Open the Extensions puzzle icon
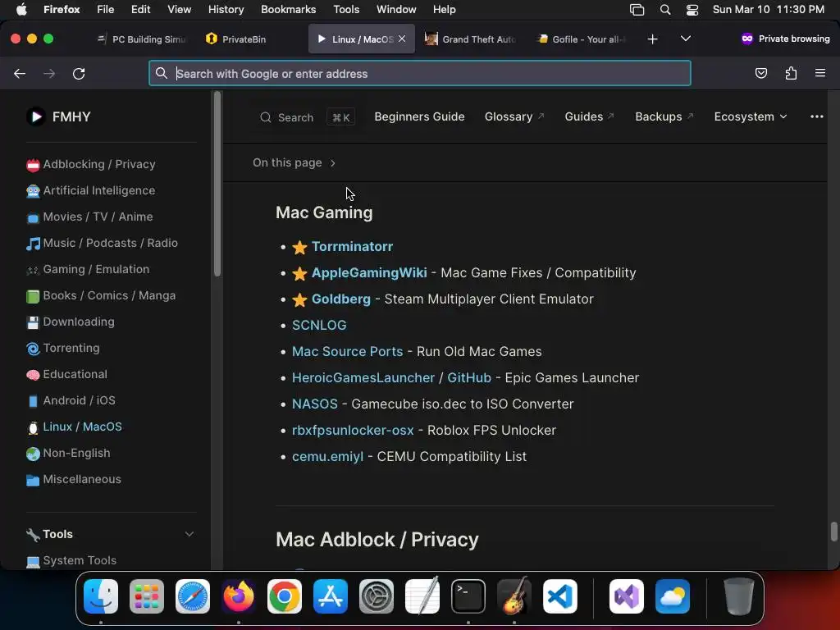 pyautogui.click(x=791, y=73)
